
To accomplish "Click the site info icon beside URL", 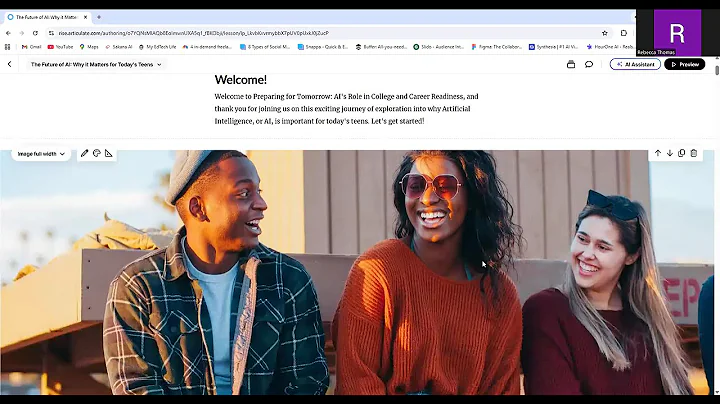I will pyautogui.click(x=51, y=33).
